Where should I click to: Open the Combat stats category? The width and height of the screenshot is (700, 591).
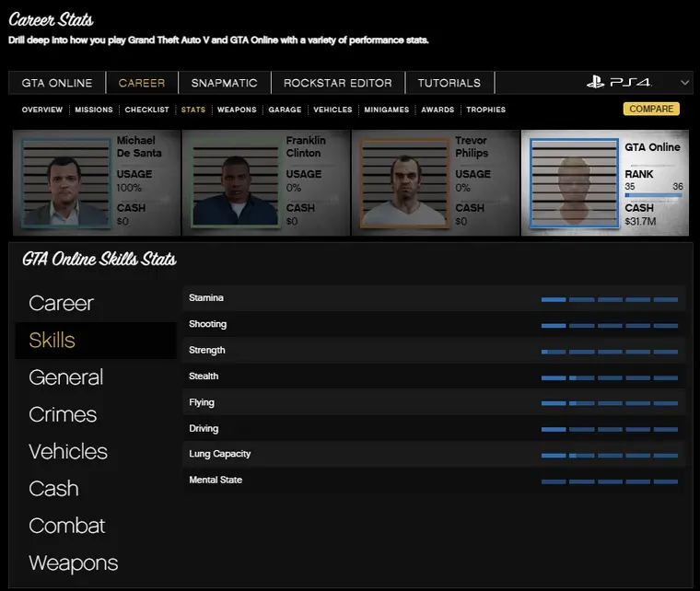tap(67, 526)
